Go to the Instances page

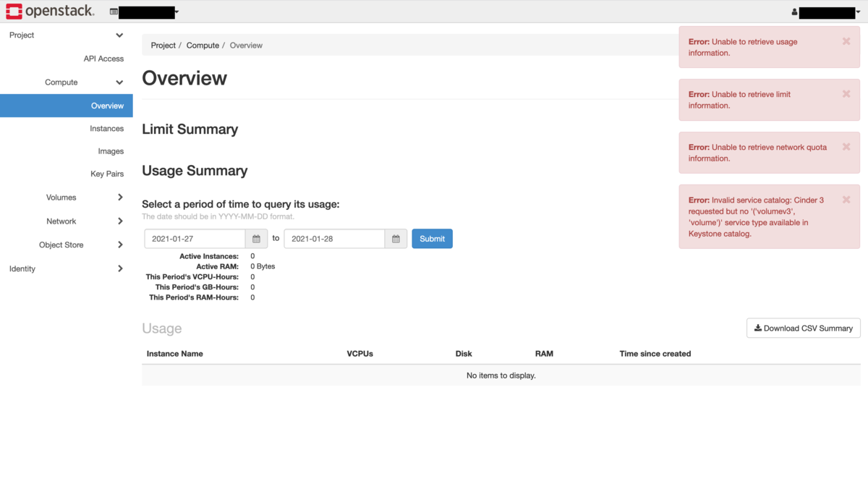coord(106,128)
